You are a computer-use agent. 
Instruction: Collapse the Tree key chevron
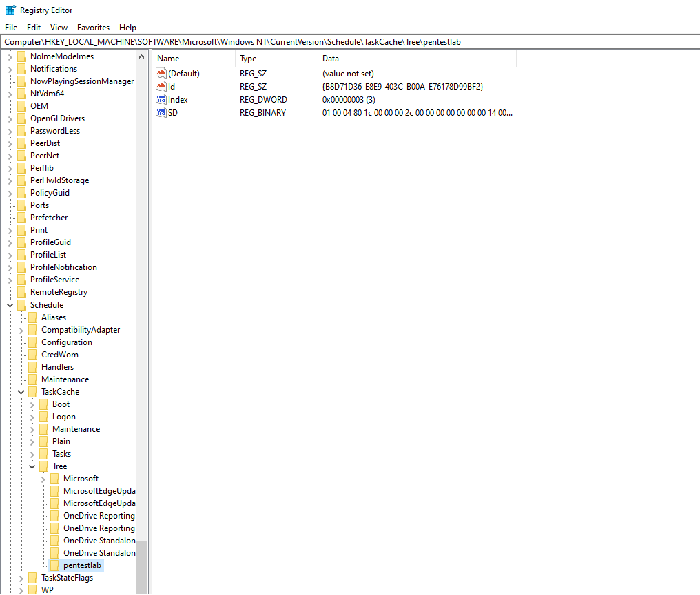(x=32, y=466)
